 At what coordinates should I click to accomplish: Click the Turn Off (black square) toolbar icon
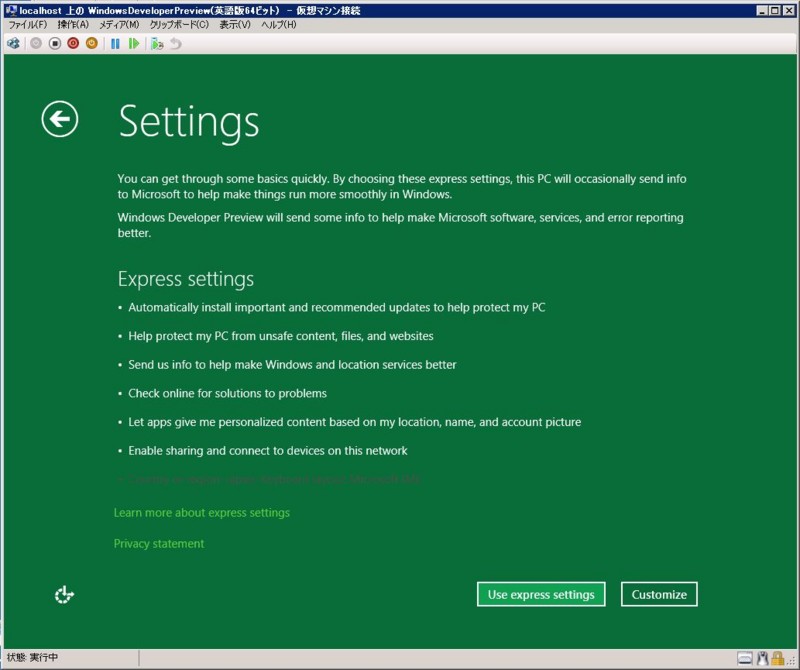pos(55,44)
